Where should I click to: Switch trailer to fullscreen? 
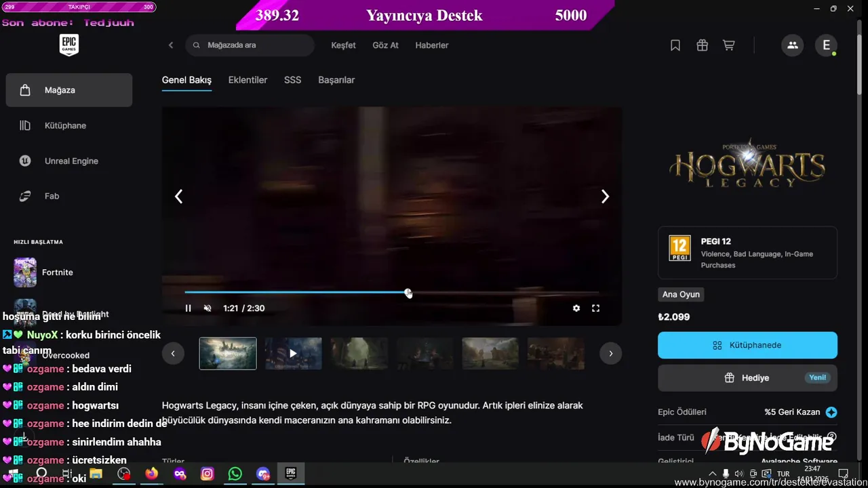coord(595,308)
